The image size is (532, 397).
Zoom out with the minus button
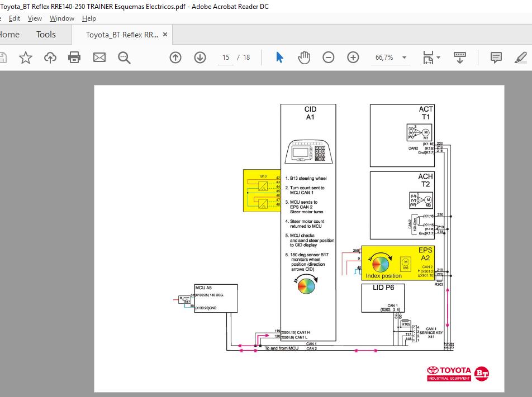329,58
